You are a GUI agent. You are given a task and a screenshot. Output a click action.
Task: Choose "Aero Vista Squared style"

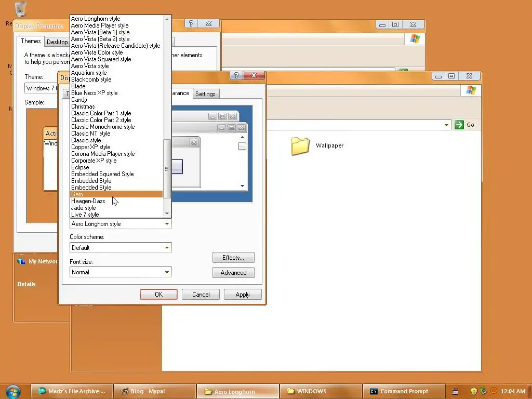coord(116,59)
